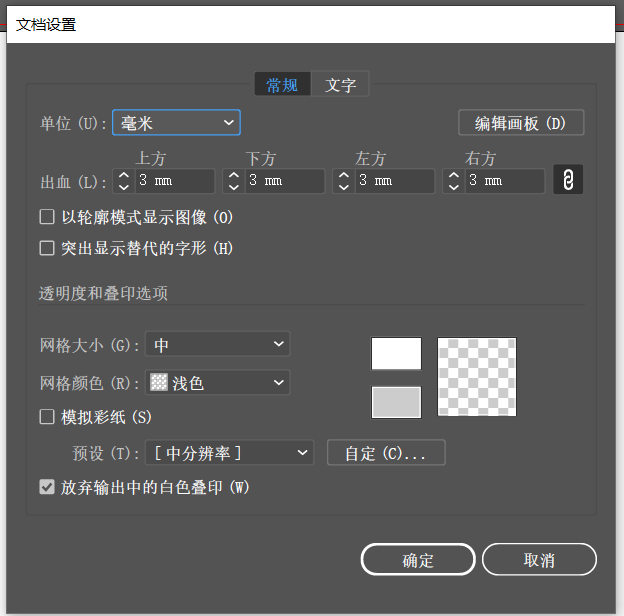This screenshot has width=624, height=616.
Task: Click left bleed stepper arrows
Action: (x=343, y=181)
